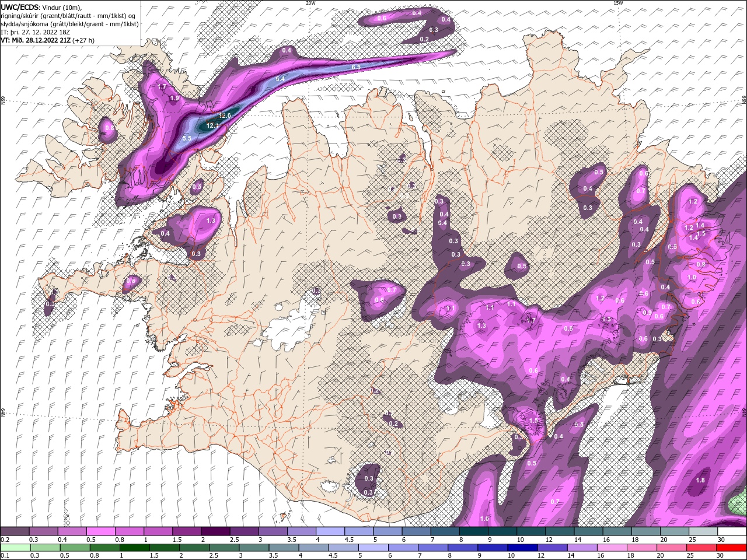This screenshot has width=747, height=560.
Task: Pick the white swatch at 30 in snow scale
Action: [732, 531]
